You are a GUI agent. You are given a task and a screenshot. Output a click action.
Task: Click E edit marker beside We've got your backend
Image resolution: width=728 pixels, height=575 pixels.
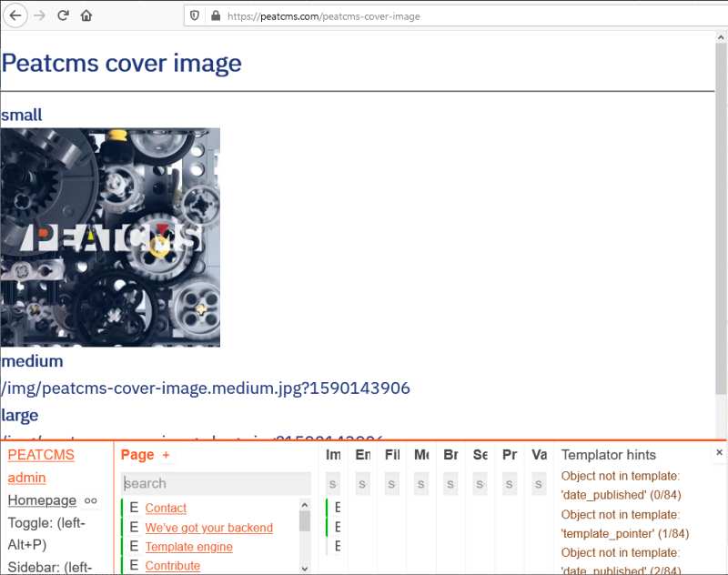134,527
